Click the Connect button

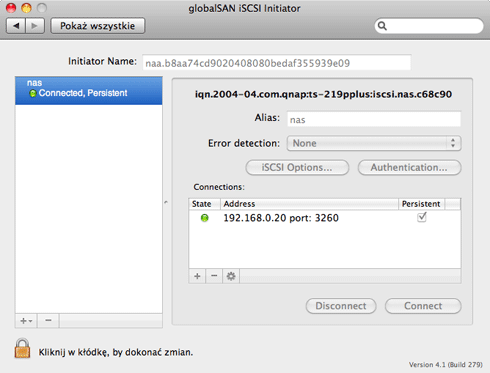[x=423, y=306]
